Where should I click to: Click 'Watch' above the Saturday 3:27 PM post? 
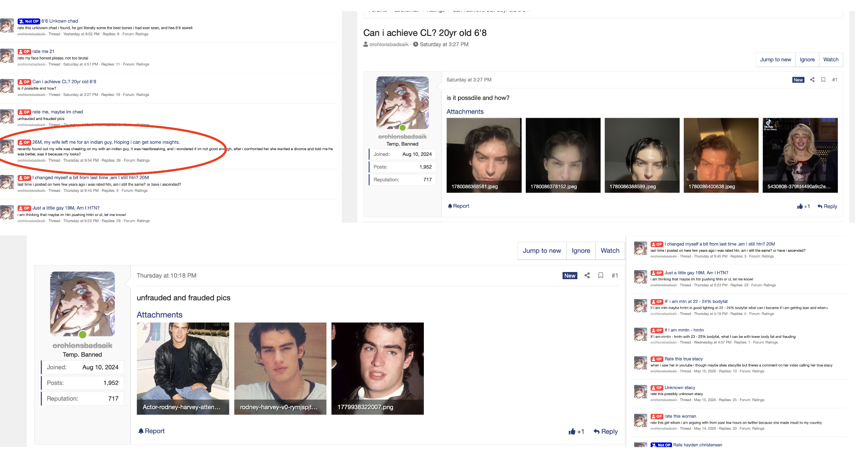831,59
